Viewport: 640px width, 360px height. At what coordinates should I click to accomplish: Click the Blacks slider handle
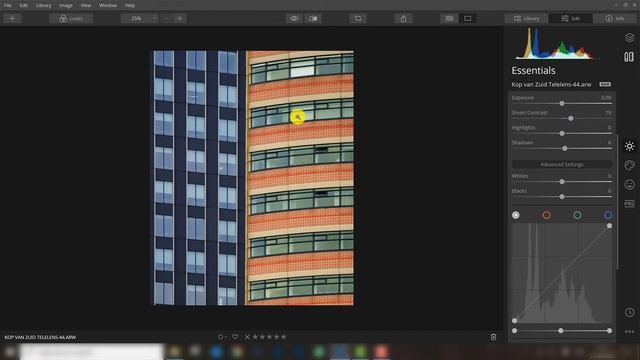(x=562, y=197)
